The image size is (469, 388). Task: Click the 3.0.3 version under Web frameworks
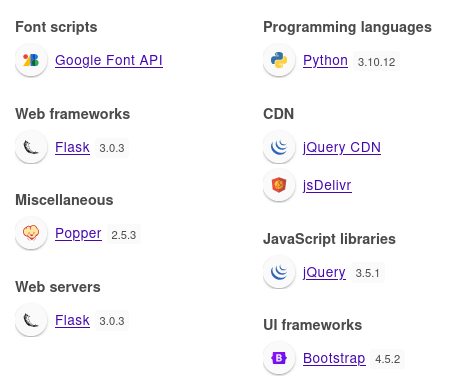pos(112,148)
